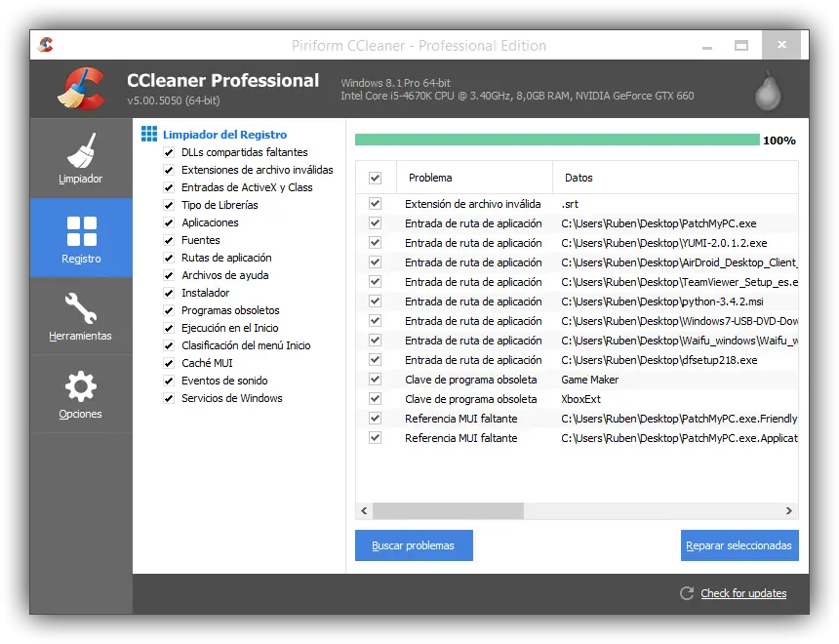Click the Limpiador del Registro grid icon
The height and width of the screenshot is (644, 839).
tap(149, 134)
